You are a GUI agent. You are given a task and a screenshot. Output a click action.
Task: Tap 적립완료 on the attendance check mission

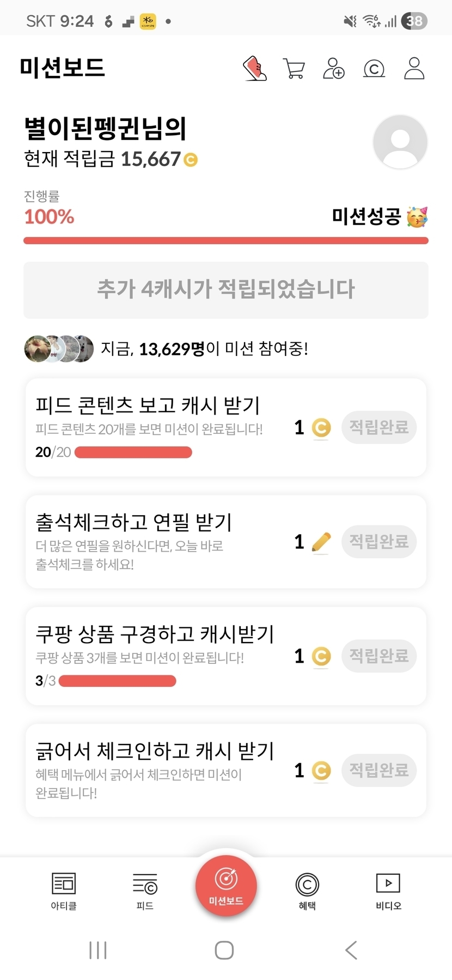[379, 542]
